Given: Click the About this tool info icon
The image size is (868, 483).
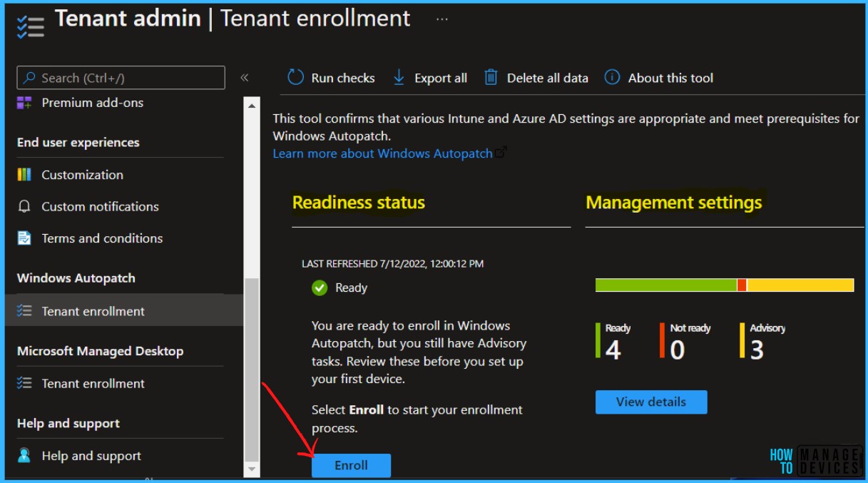Looking at the screenshot, I should click(612, 78).
